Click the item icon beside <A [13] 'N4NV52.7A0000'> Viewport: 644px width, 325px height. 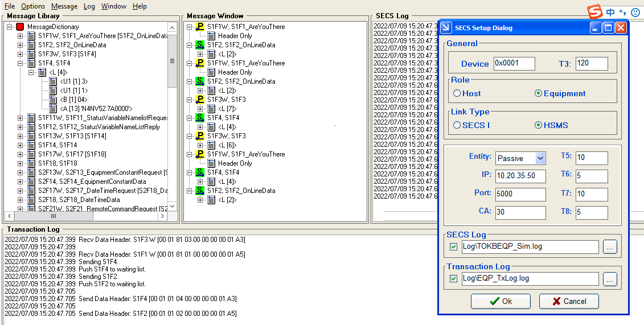pos(53,108)
